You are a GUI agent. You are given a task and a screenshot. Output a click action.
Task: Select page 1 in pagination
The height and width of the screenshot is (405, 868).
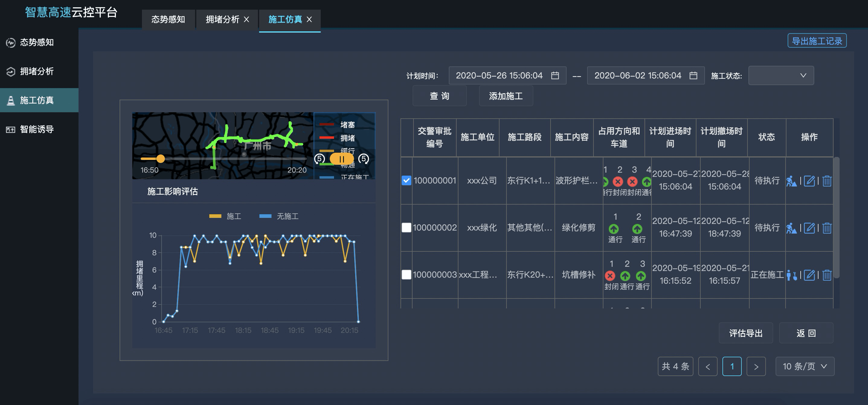tap(732, 366)
